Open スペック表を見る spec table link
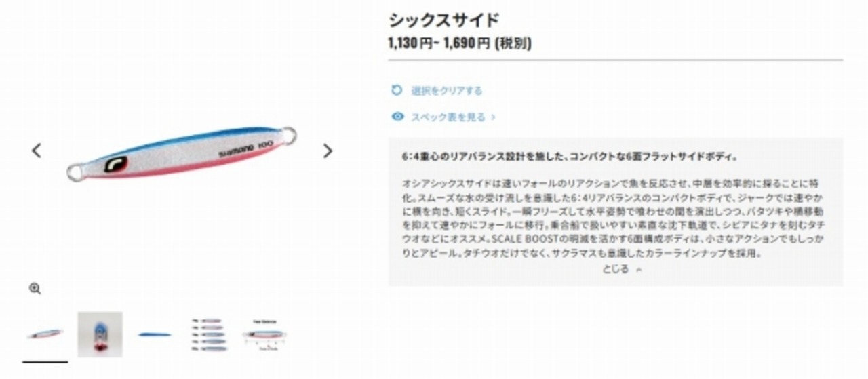Viewport: 868px width, 379px height. coord(448,117)
